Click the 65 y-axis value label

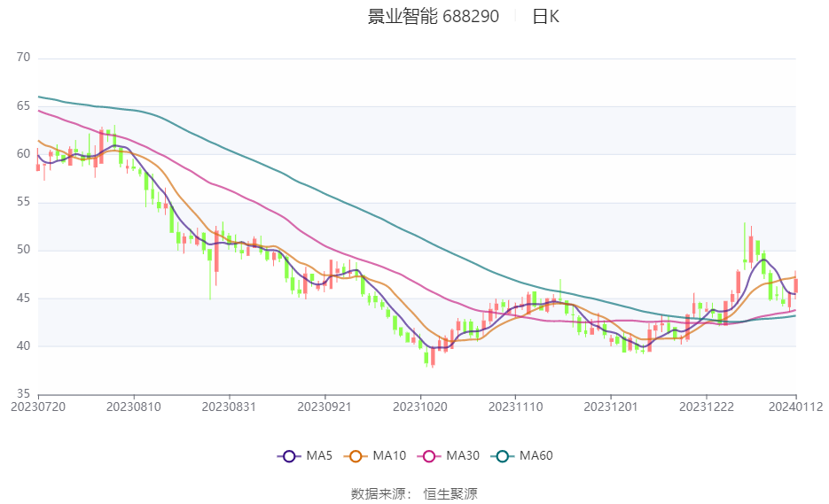23,105
